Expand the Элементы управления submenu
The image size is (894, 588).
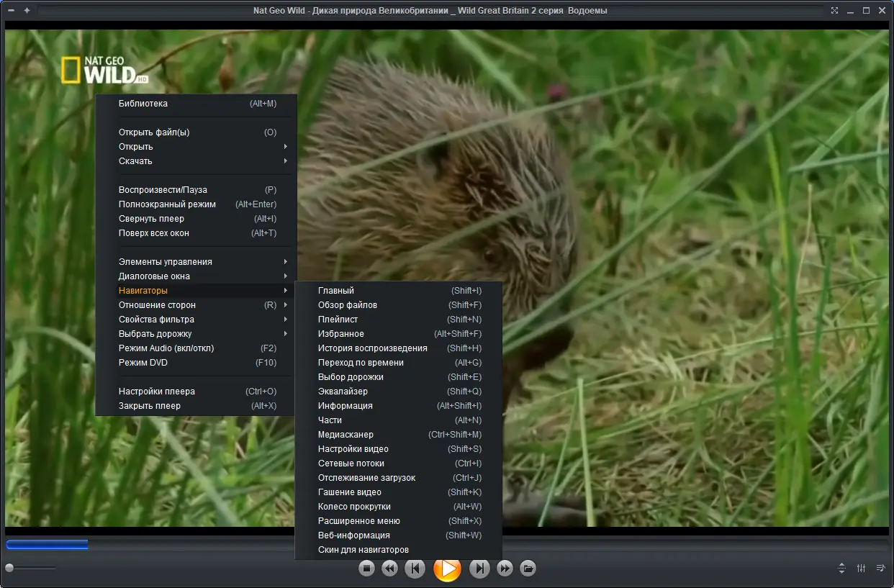point(166,262)
